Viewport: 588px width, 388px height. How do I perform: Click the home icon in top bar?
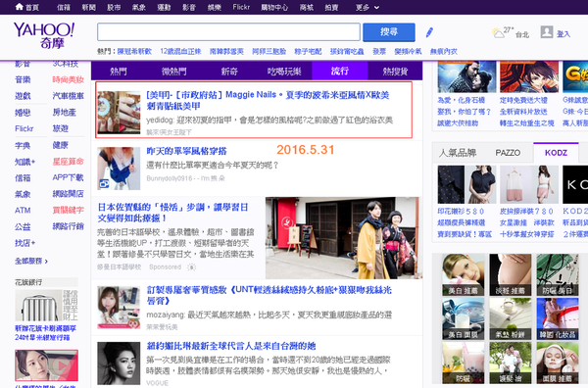tap(19, 7)
